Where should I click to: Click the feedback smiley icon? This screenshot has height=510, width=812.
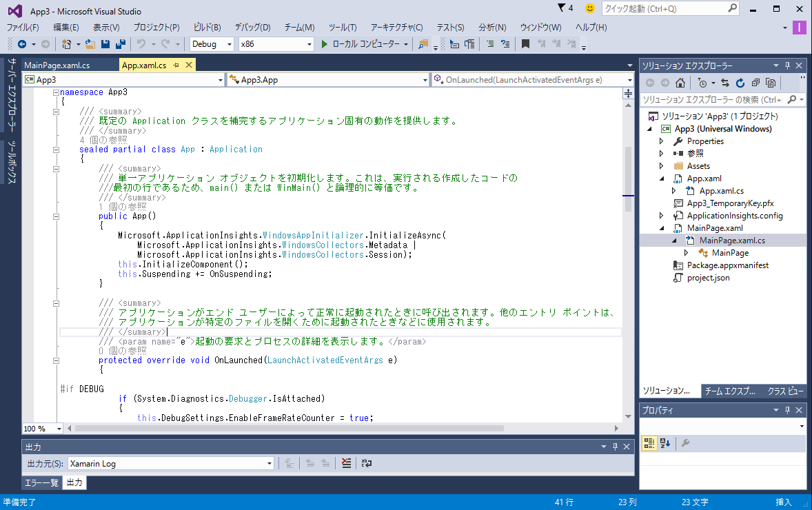[x=589, y=8]
